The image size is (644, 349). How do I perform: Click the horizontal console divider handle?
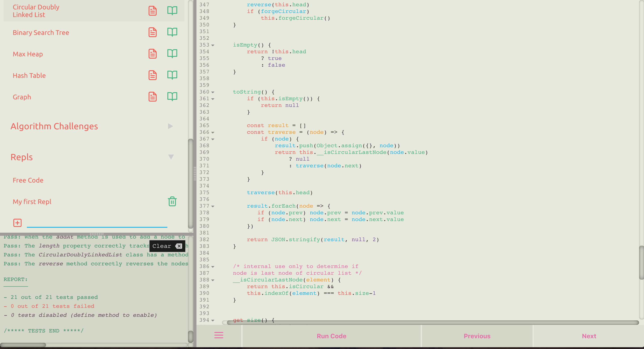97,234
